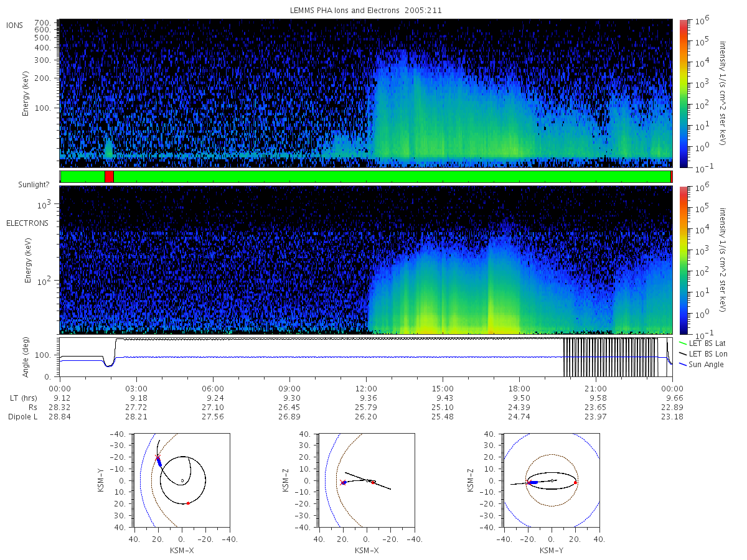Image resolution: width=747 pixels, height=560 pixels.
Task: Click the ELECTRONS panel label
Action: point(27,223)
